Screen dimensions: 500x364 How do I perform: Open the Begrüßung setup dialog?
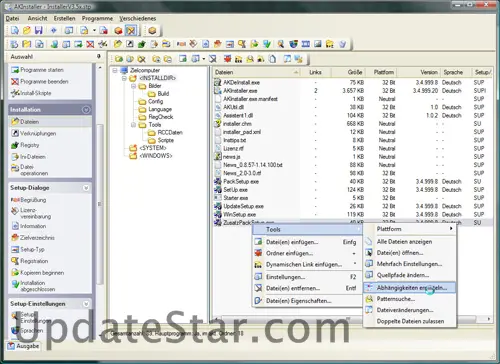point(29,200)
